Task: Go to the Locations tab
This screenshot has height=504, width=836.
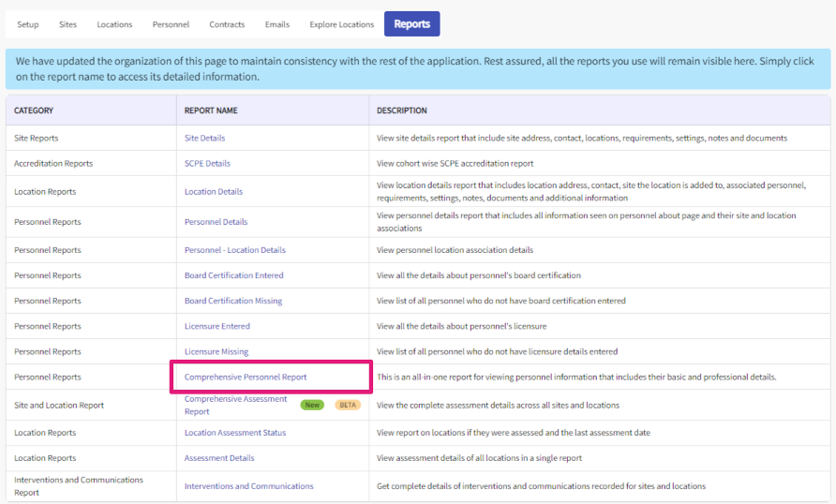Action: coord(114,24)
